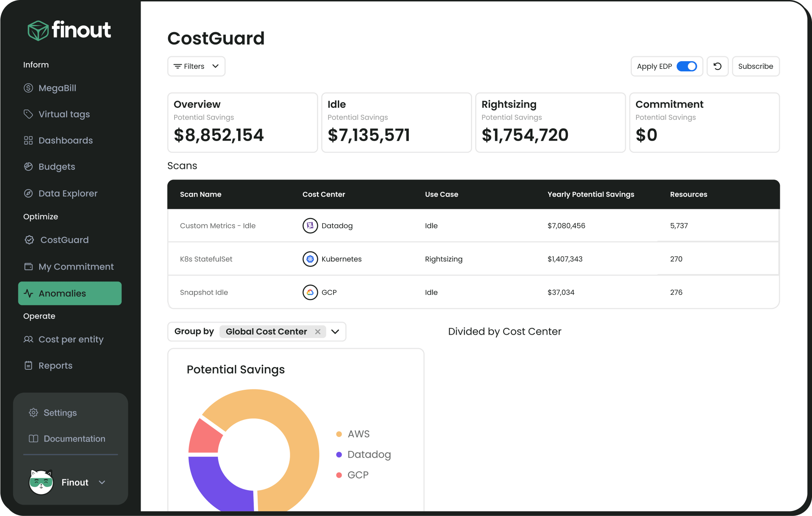Open My Commitment from the sidebar
This screenshot has width=812, height=516.
coord(76,266)
